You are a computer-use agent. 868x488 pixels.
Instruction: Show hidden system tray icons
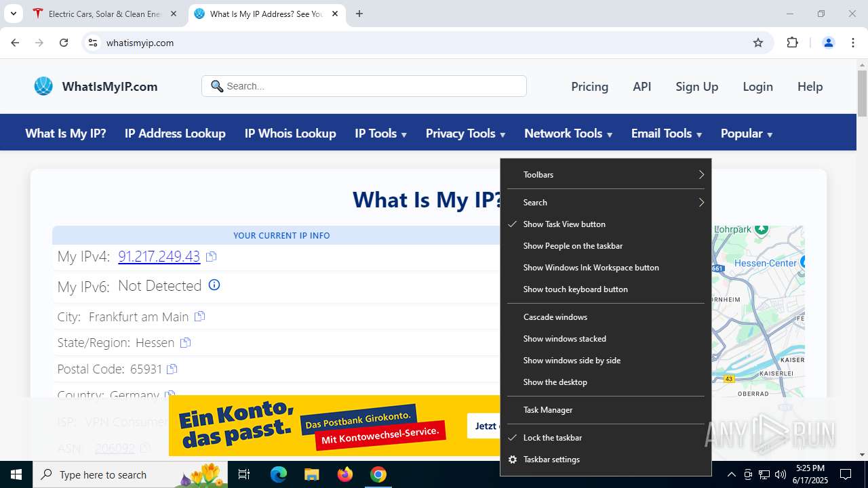point(731,474)
